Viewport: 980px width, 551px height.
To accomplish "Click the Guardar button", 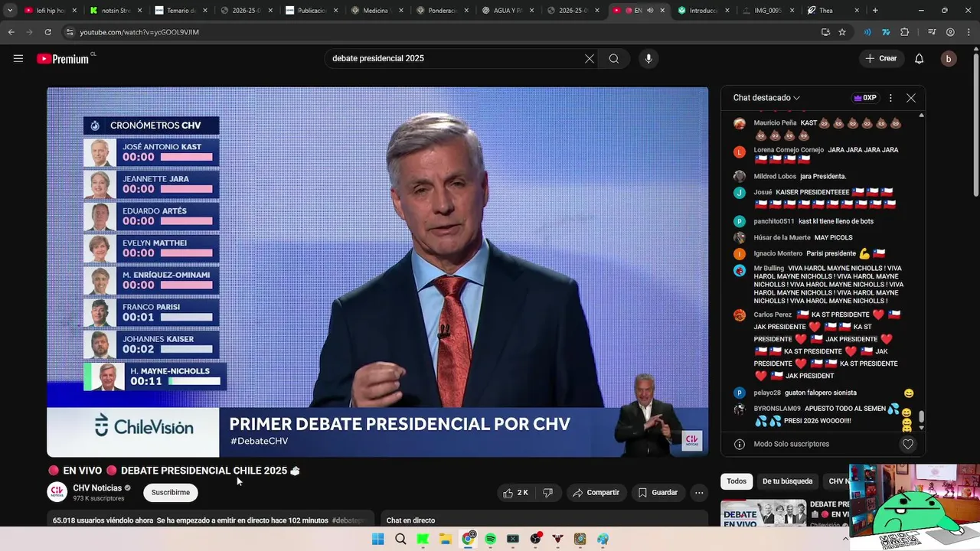I will point(658,493).
